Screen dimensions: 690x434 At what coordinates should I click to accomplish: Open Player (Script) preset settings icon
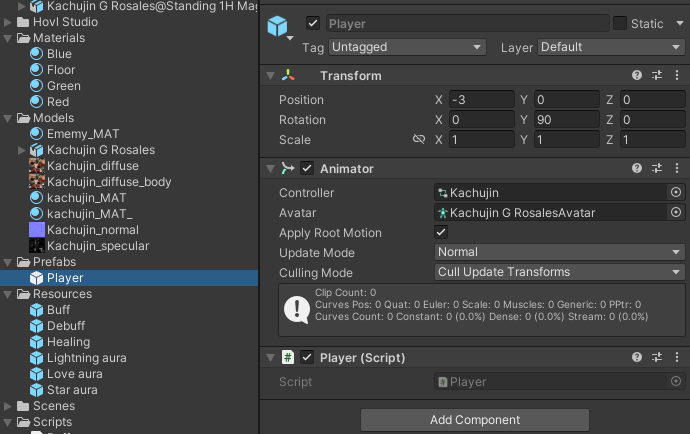[657, 357]
